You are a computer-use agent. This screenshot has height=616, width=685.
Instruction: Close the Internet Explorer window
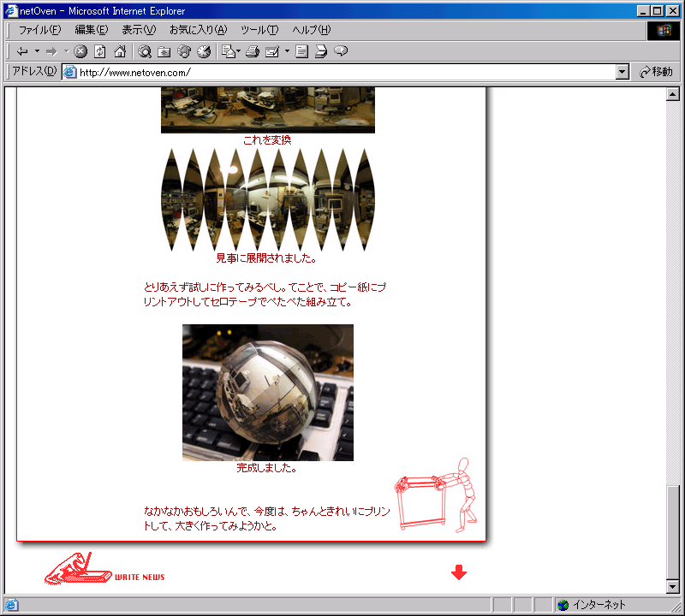coord(673,11)
